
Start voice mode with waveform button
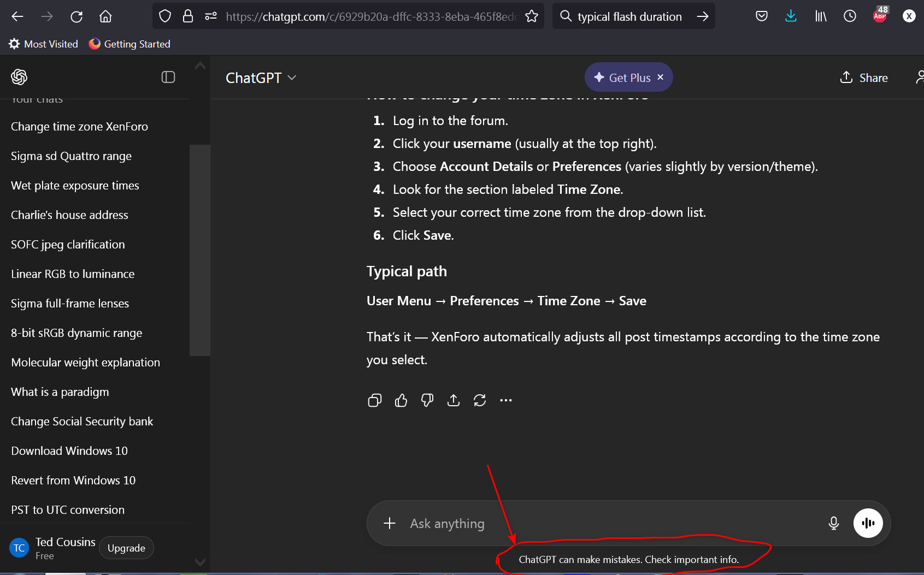(868, 523)
